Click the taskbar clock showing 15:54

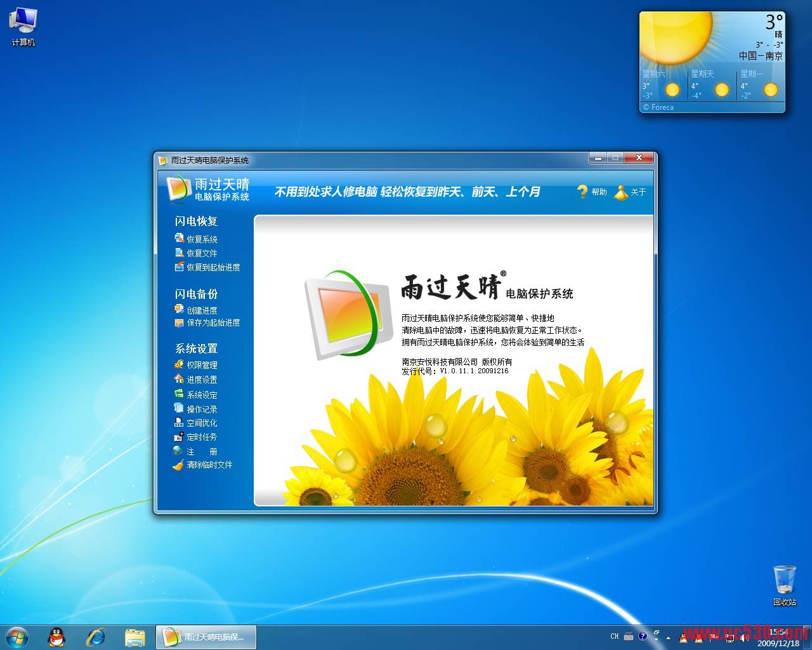[x=778, y=637]
